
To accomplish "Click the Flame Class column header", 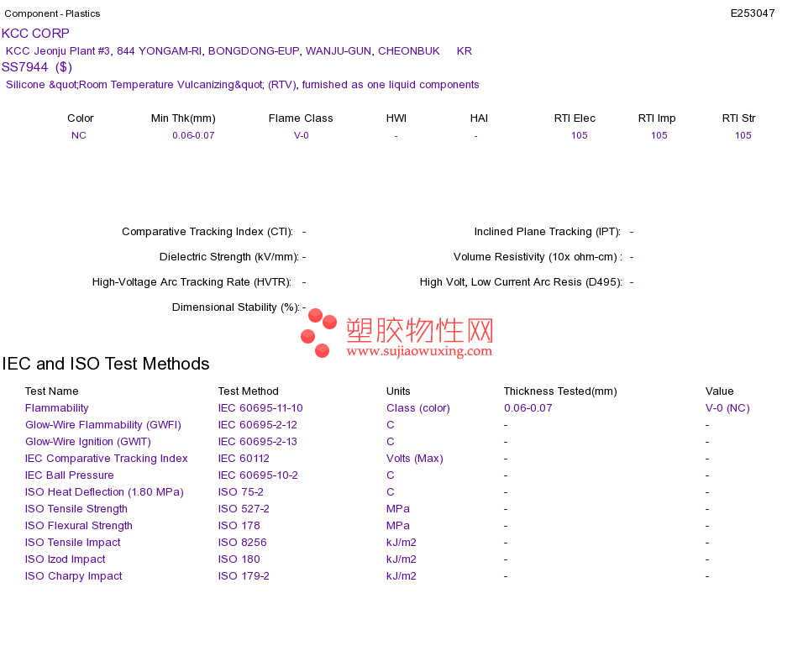I will 301,118.
